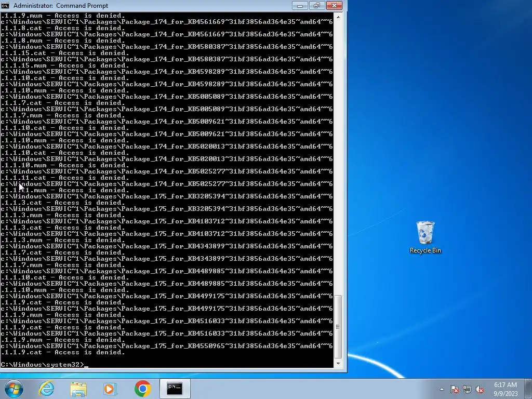532x399 pixels.
Task: Maximize the Command Prompt window
Action: pyautogui.click(x=317, y=5)
